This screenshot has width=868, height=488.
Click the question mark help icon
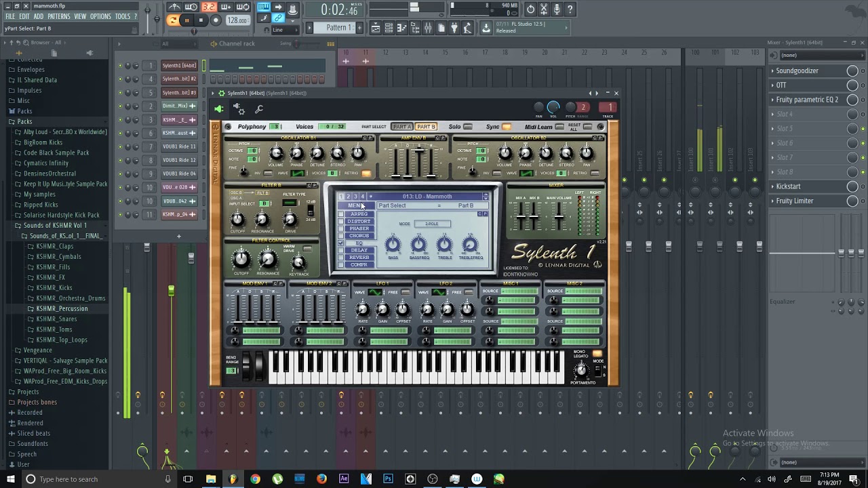pyautogui.click(x=570, y=9)
